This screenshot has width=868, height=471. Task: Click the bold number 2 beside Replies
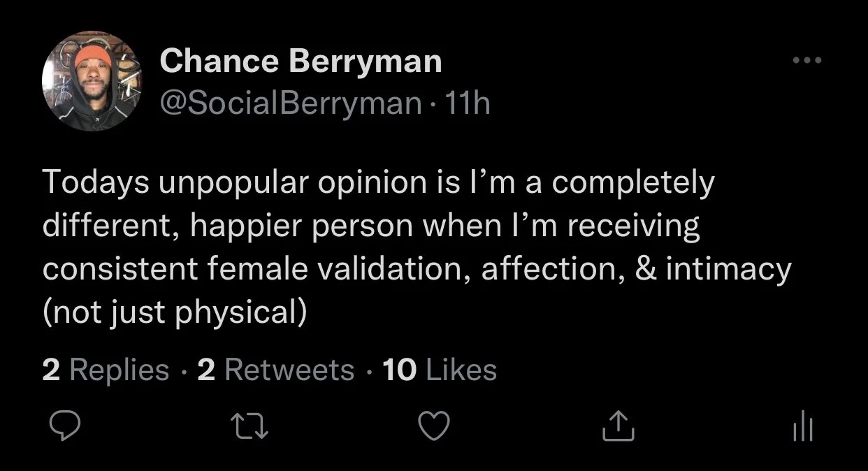click(51, 370)
